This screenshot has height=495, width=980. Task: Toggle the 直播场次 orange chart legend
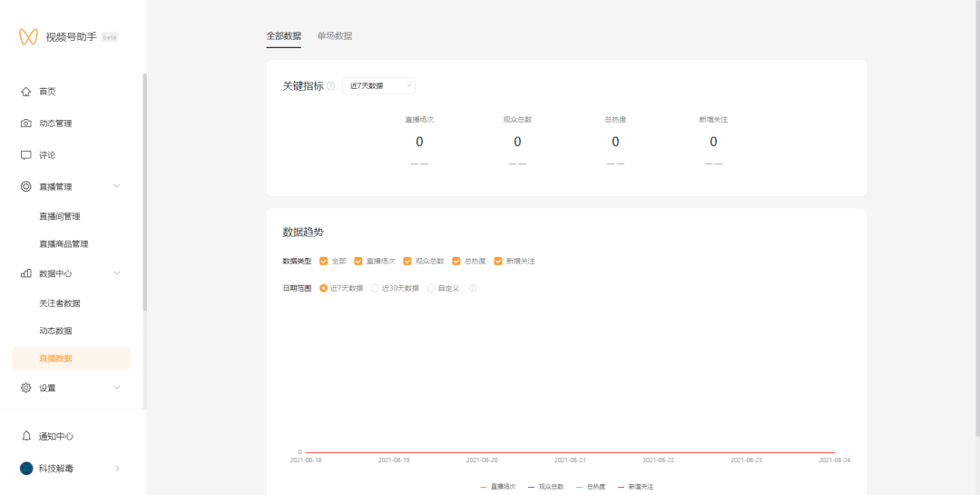pyautogui.click(x=497, y=486)
